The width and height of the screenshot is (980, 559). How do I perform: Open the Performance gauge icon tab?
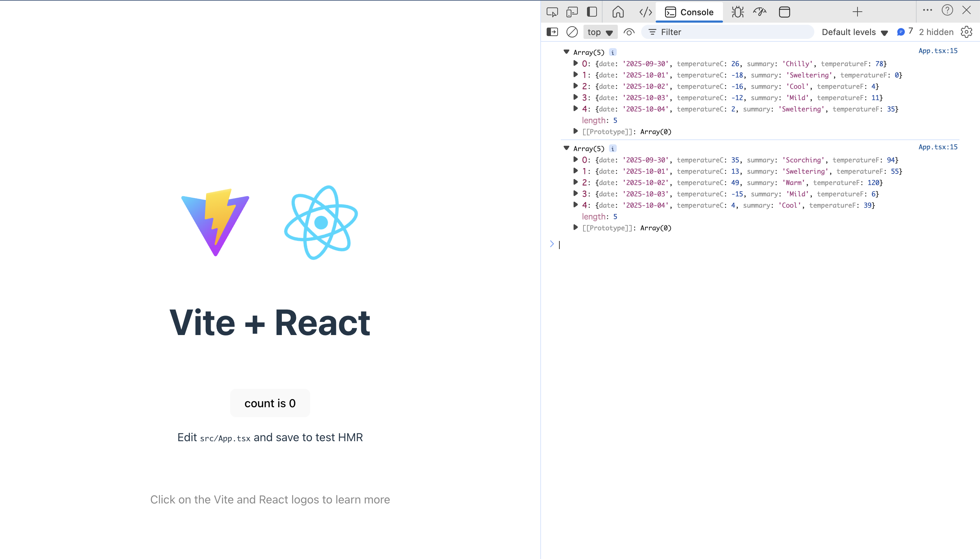pos(759,12)
